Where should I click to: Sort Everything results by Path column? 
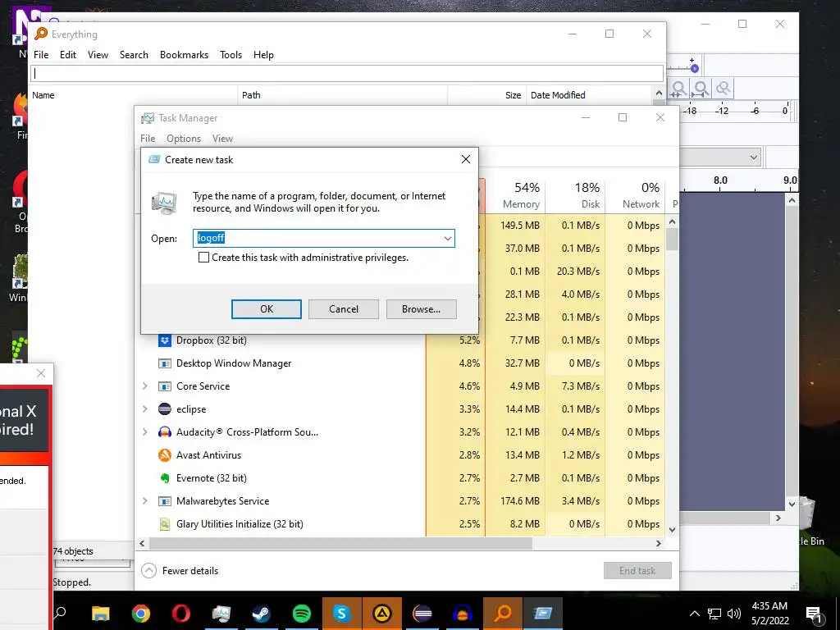click(342, 95)
